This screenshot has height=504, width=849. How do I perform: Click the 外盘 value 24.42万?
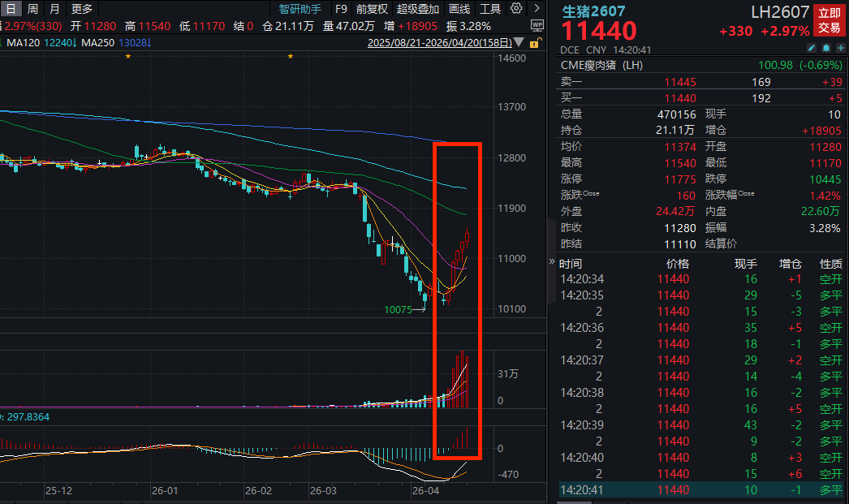click(675, 212)
